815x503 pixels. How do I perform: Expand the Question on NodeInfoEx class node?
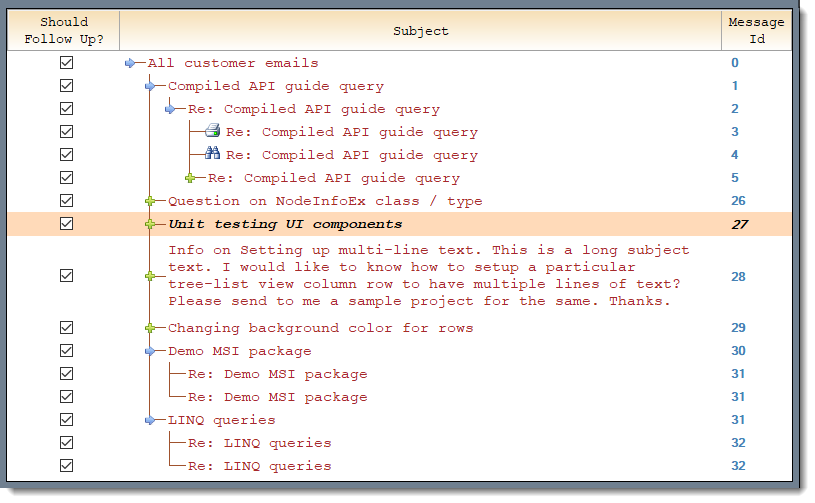(x=150, y=201)
